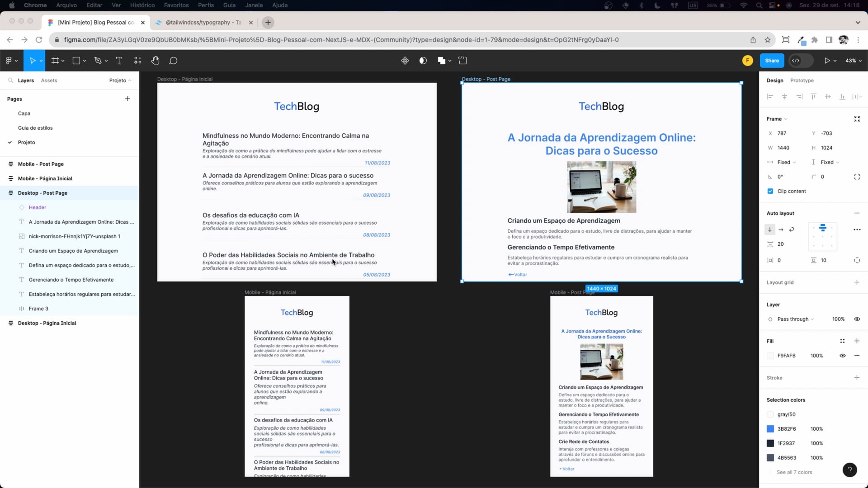The image size is (868, 488).
Task: Click the 3B82F6 blue color swatch
Action: pos(770,429)
